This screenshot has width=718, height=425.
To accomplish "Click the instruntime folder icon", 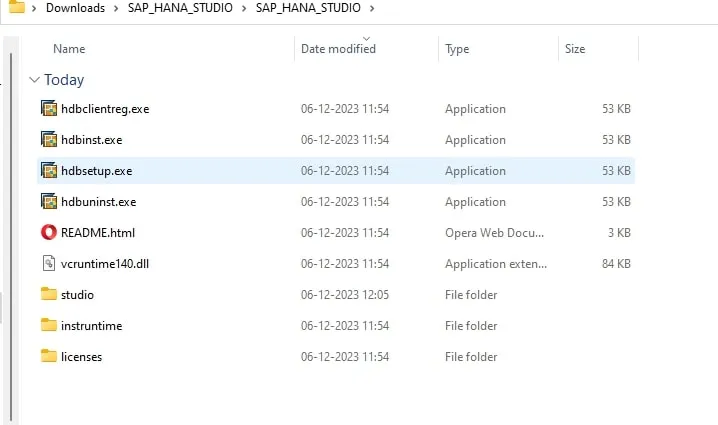I will tap(49, 325).
